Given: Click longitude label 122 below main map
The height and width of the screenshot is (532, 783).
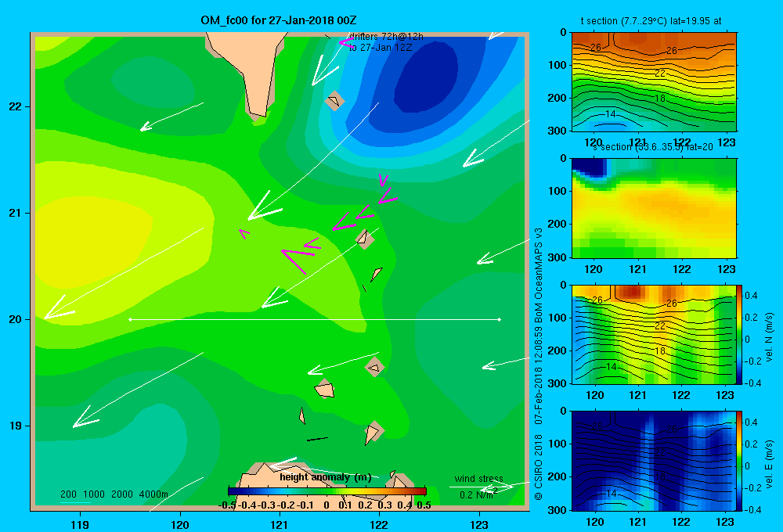Looking at the screenshot, I should (379, 524).
